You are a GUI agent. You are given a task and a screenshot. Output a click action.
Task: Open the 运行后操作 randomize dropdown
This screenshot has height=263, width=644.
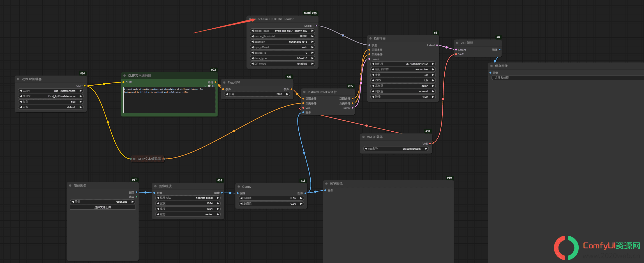[403, 69]
